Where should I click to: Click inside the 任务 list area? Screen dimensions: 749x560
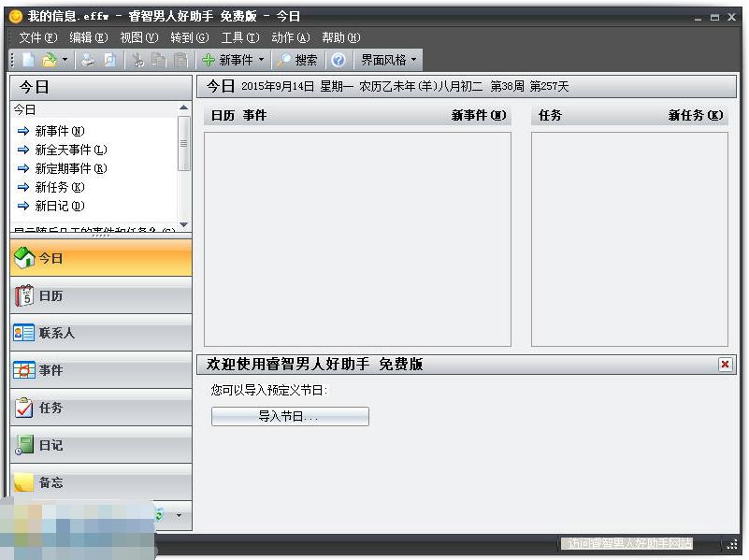click(629, 239)
